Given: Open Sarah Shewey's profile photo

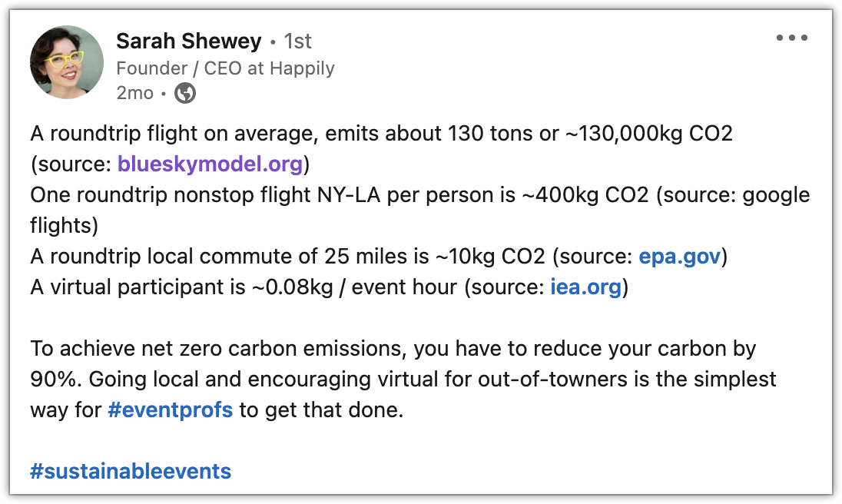Looking at the screenshot, I should 67,62.
